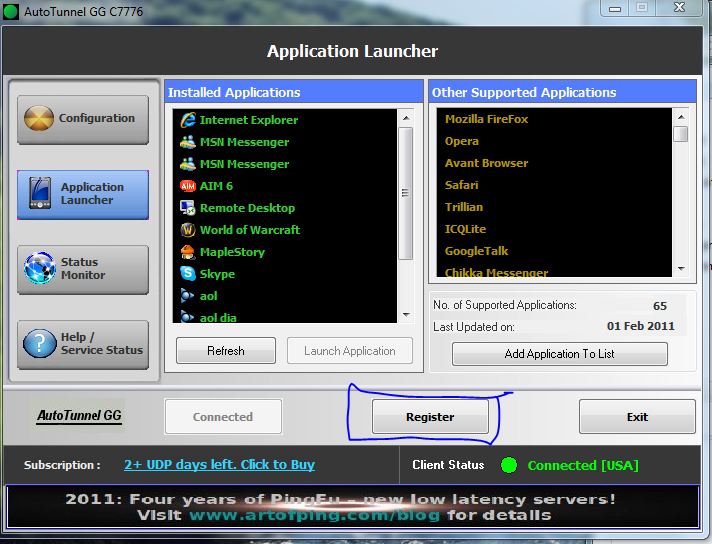Click the Internet Explorer icon in installed list

coord(188,120)
